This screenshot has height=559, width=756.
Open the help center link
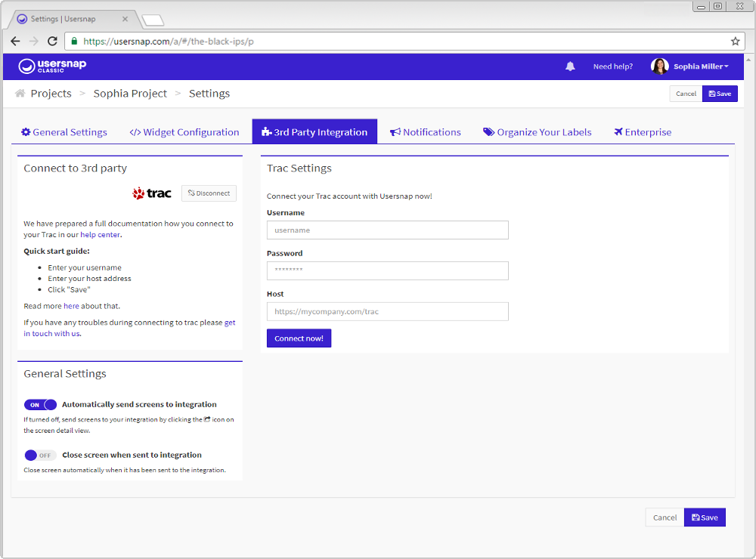[101, 235]
